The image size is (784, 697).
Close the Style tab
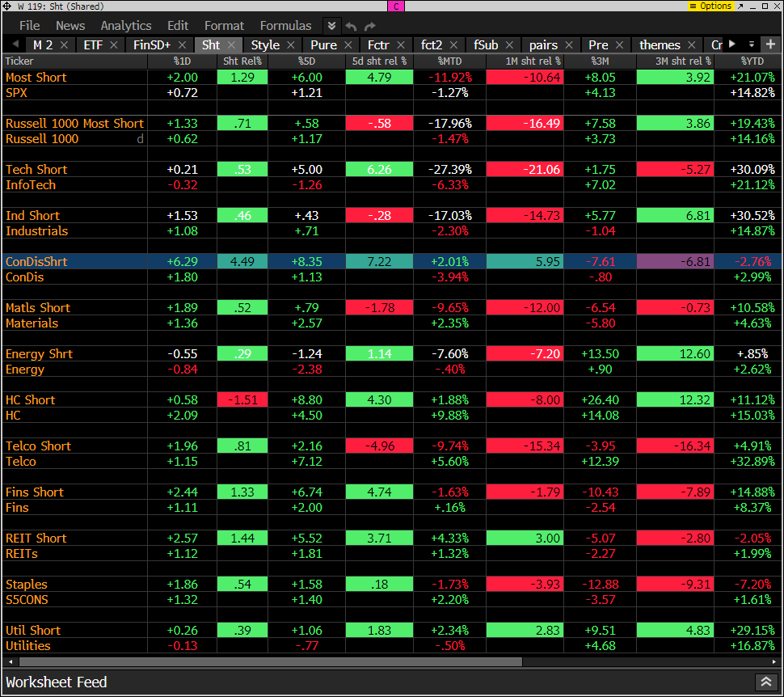[x=289, y=45]
